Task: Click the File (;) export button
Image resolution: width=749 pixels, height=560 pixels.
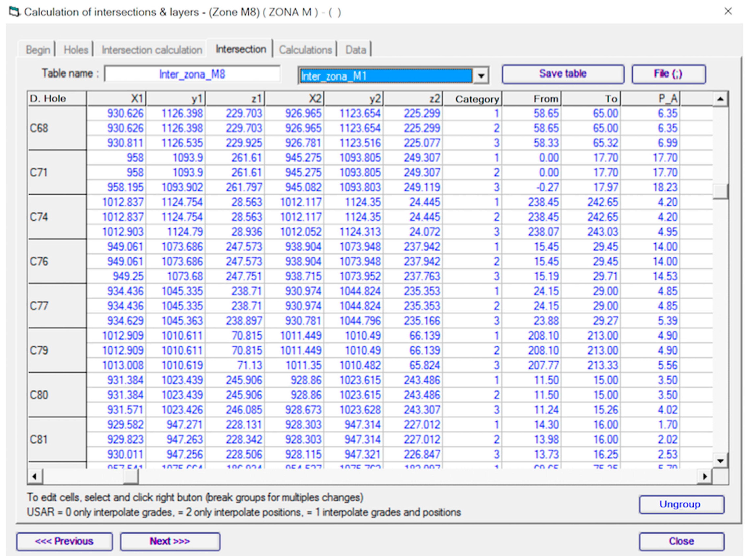Action: coord(668,74)
